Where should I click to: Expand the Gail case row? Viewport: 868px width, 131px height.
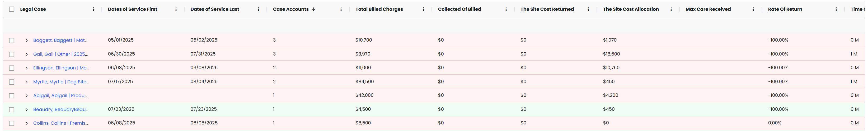pyautogui.click(x=27, y=54)
